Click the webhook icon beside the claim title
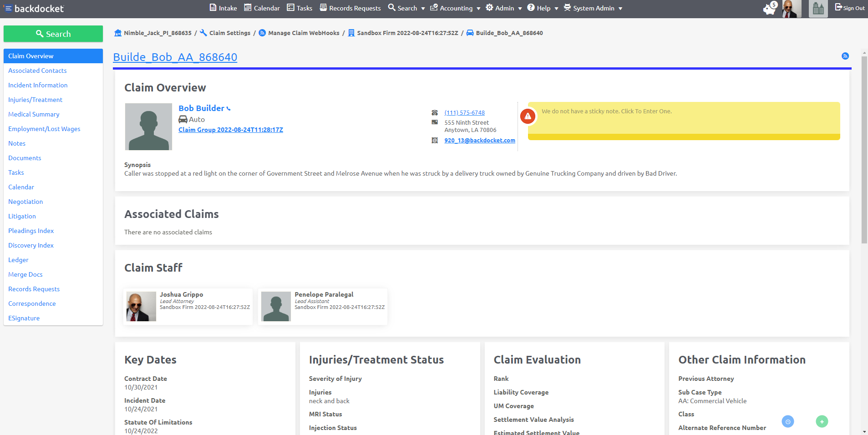Screen dimensions: 868x435 pos(845,56)
